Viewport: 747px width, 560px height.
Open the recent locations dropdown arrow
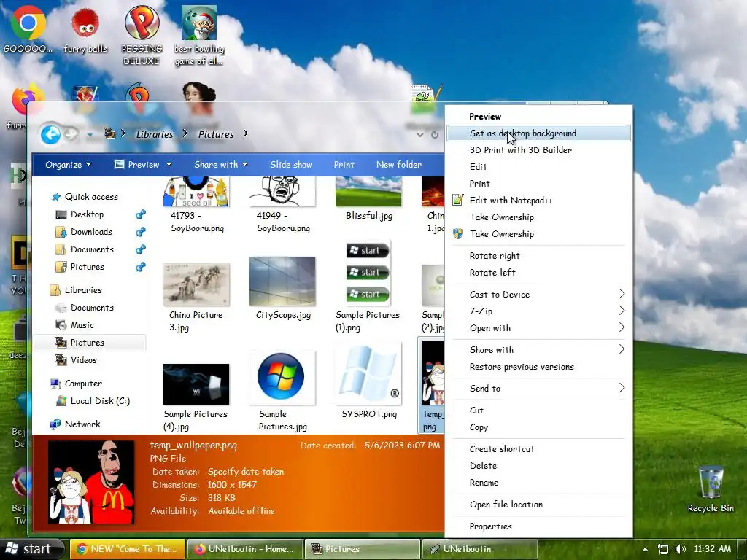click(x=90, y=135)
